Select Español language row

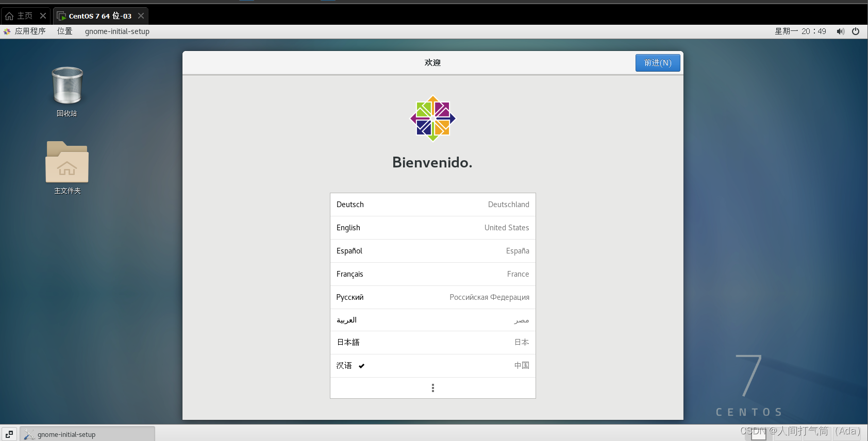433,251
